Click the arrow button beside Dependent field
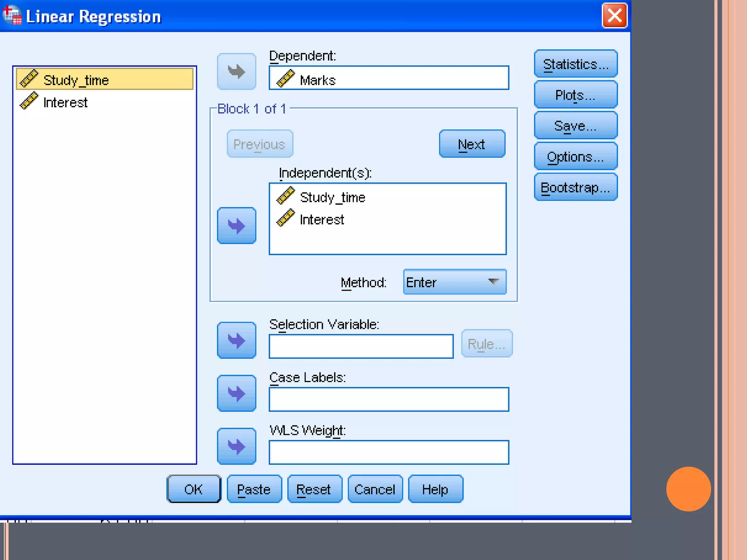Image resolution: width=747 pixels, height=560 pixels. tap(236, 71)
